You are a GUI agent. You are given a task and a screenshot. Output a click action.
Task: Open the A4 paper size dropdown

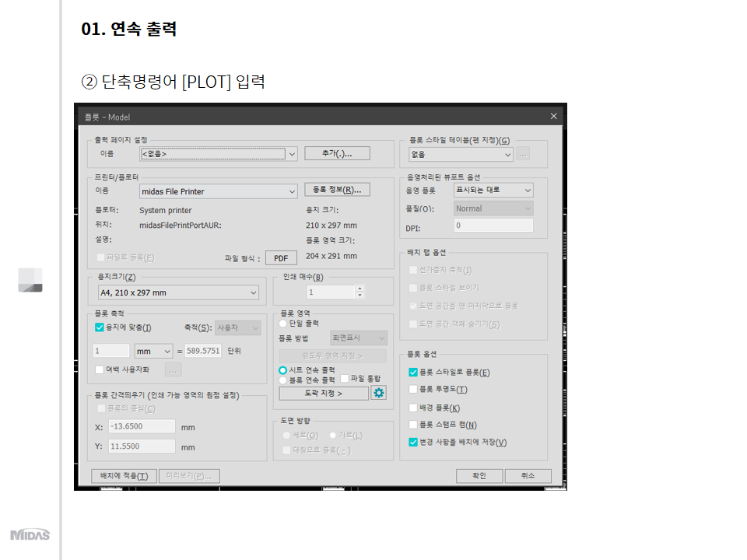(x=179, y=292)
